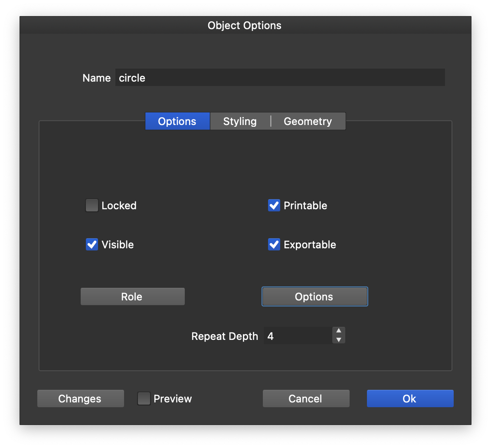Disable the Exportable checkbox
491x448 pixels.
pos(274,244)
